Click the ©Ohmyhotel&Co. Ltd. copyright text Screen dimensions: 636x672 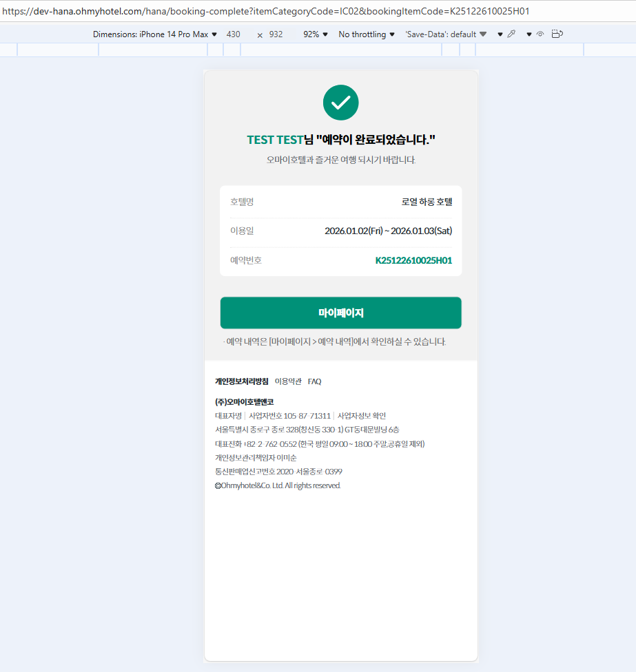pyautogui.click(x=278, y=485)
